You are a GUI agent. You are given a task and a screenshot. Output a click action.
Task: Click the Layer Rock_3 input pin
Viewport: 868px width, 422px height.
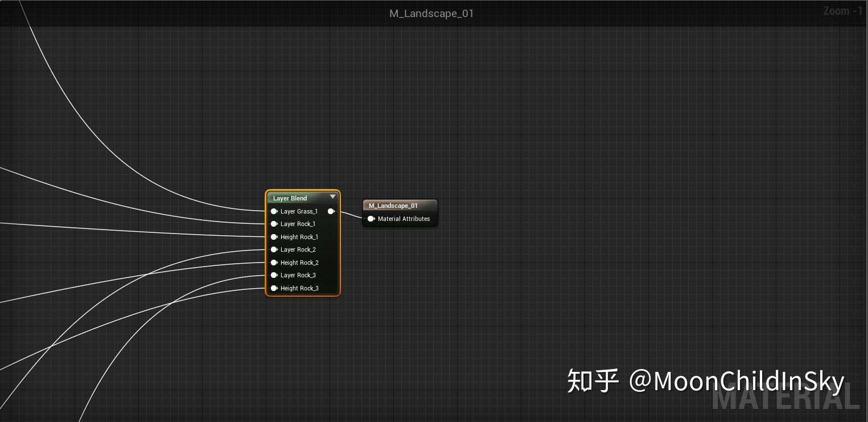pos(274,275)
